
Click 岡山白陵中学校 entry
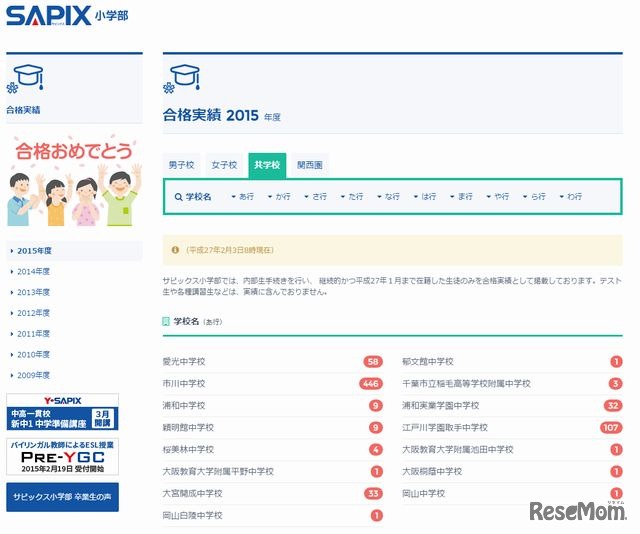coord(192,516)
